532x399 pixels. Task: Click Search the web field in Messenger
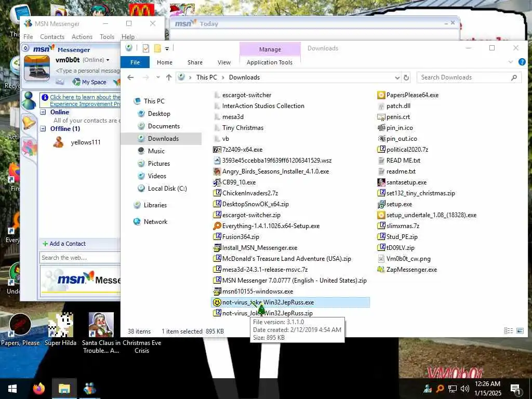(79, 258)
